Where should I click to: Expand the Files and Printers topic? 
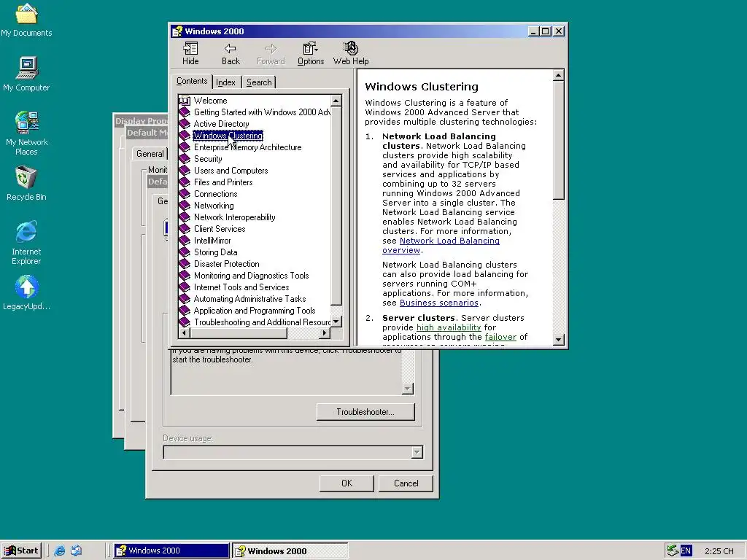(223, 182)
